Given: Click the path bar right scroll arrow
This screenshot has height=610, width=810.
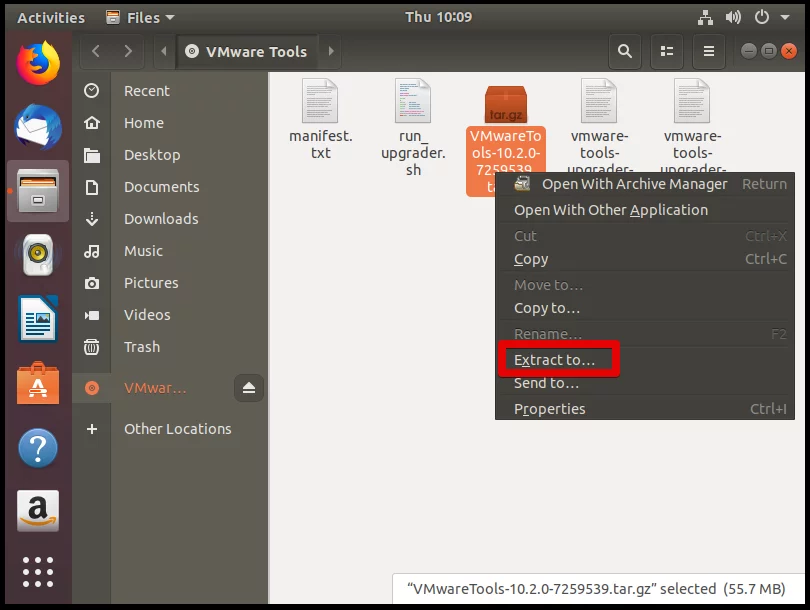Looking at the screenshot, I should [331, 51].
